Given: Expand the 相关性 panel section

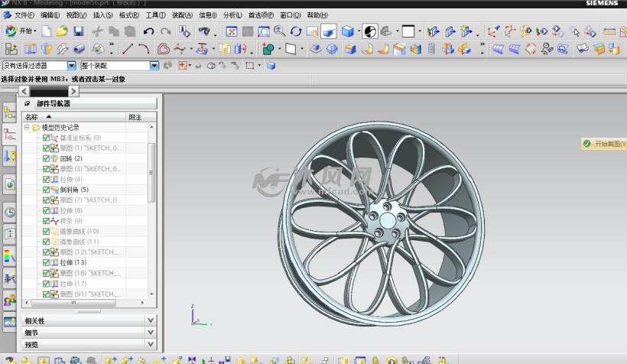Looking at the screenshot, I should (x=151, y=320).
